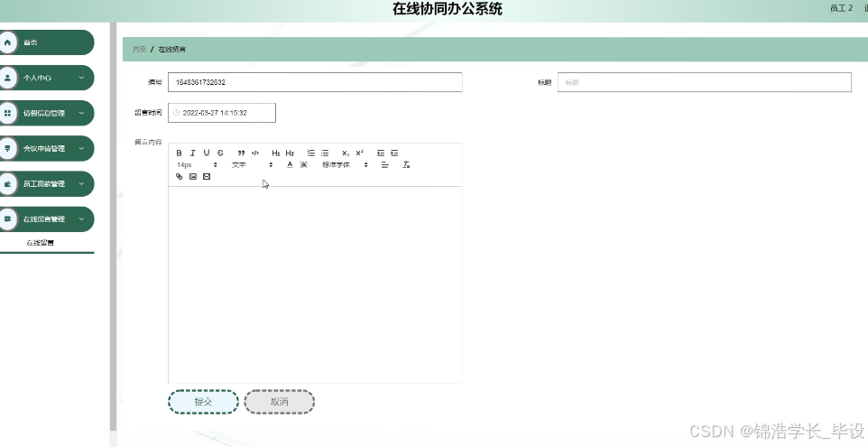Insert an image into the message
Viewport: 868px width, 447px height.
pyautogui.click(x=193, y=176)
